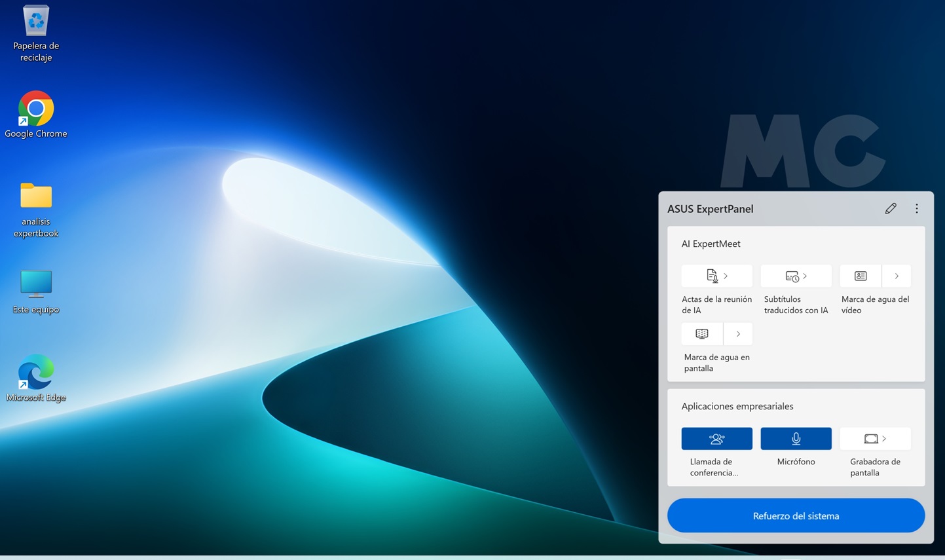945x560 pixels.
Task: Click the pencil edit icon in ExpertPanel
Action: click(891, 209)
